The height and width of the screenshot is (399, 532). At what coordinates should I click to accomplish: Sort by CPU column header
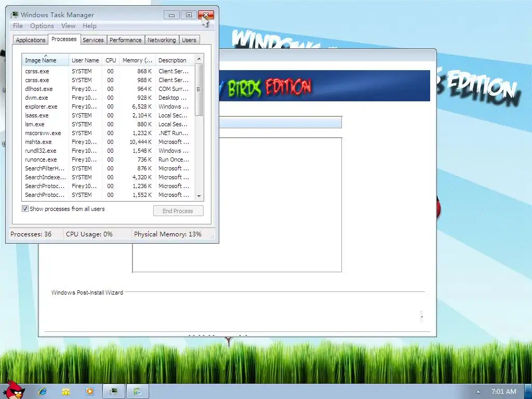(x=111, y=60)
